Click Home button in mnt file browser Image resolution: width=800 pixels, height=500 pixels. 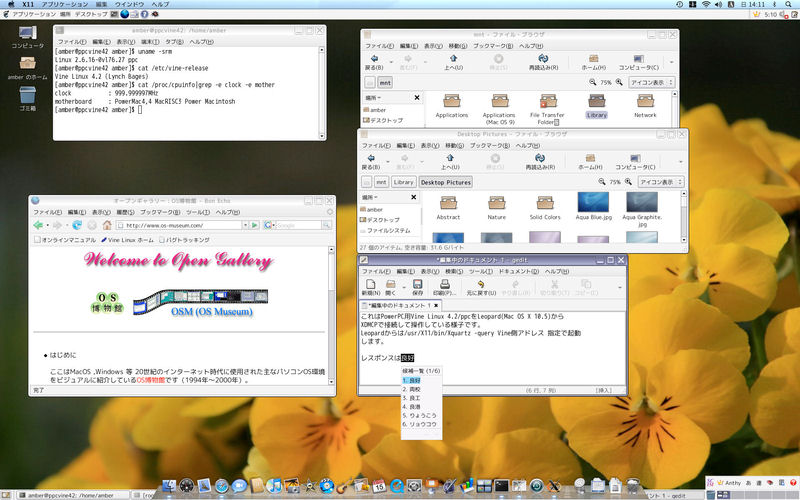(x=593, y=62)
